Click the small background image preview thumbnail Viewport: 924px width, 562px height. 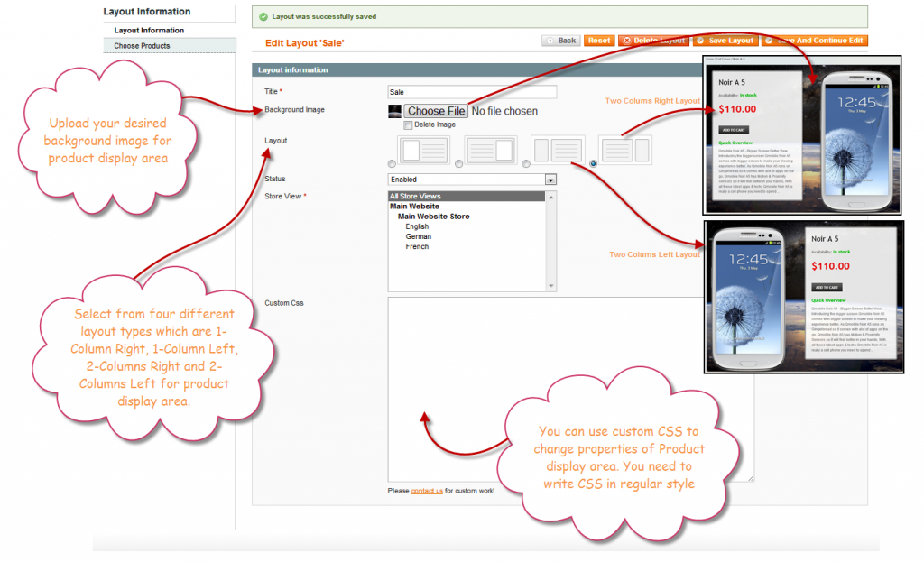(394, 111)
